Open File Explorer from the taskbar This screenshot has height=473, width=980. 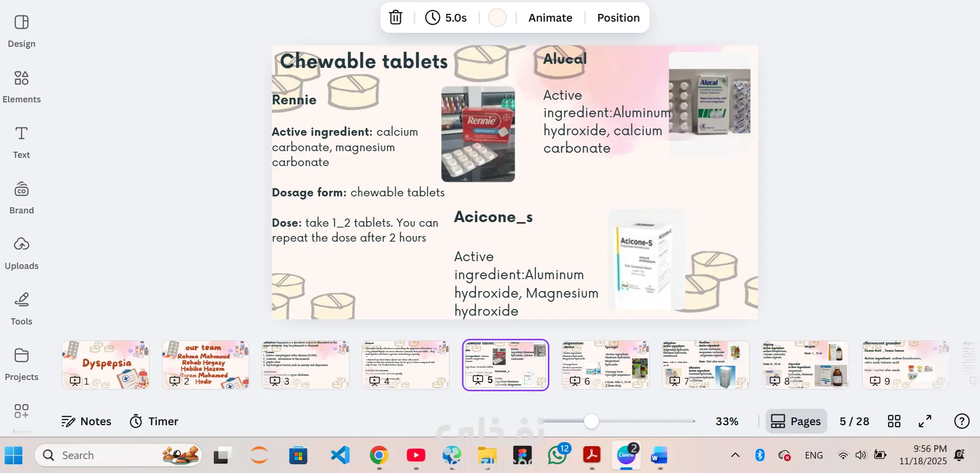click(487, 456)
